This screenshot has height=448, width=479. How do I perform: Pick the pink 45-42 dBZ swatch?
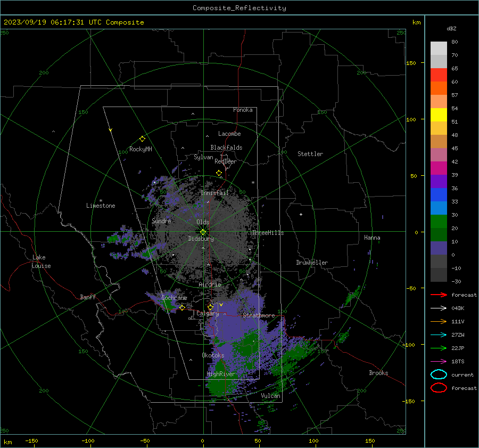click(439, 154)
